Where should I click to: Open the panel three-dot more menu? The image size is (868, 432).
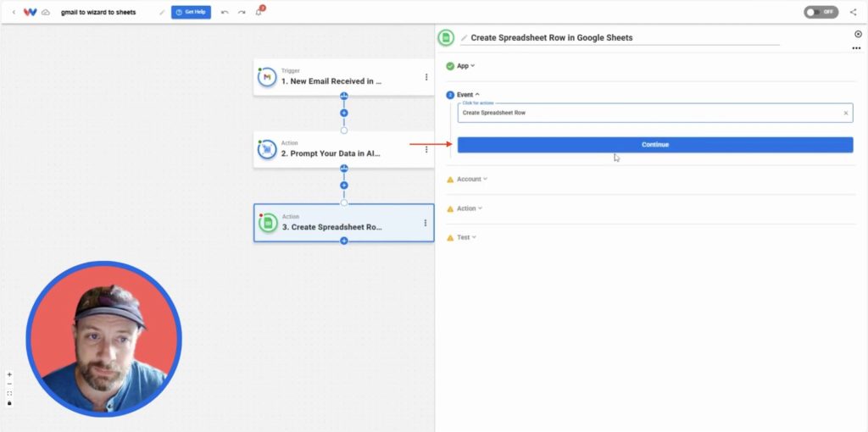856,48
